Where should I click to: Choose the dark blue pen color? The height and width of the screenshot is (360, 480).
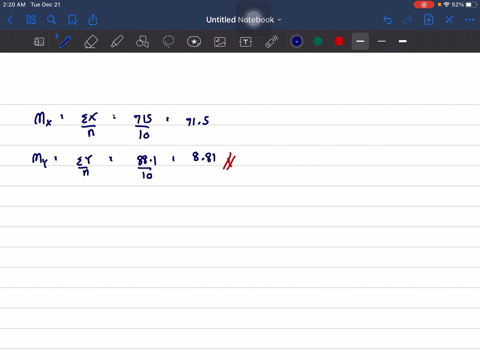tap(297, 41)
